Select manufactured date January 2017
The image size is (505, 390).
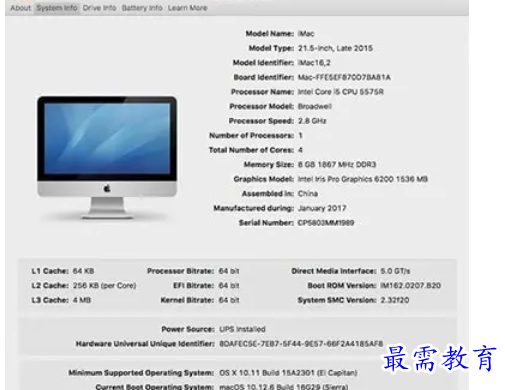(x=322, y=208)
